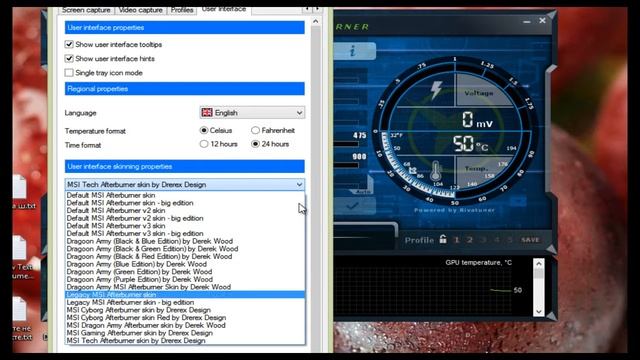
Task: Click the SAVE profile button
Action: click(530, 240)
